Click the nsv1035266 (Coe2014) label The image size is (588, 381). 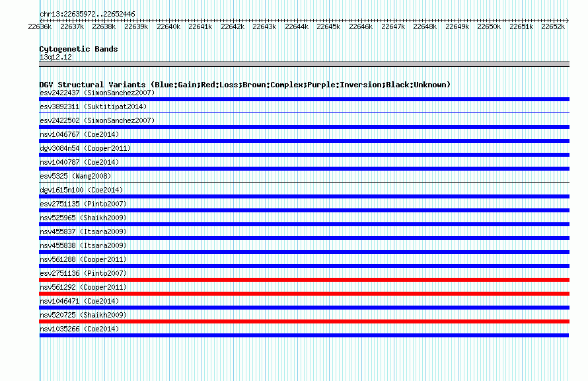tap(79, 329)
